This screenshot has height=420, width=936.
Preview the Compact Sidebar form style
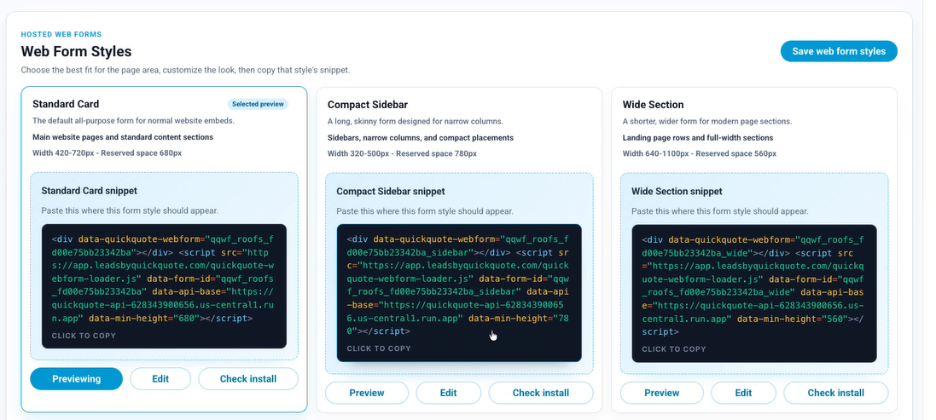tap(367, 393)
